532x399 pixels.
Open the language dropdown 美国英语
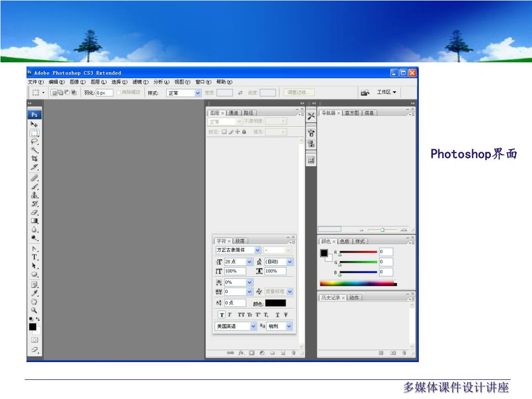(x=235, y=326)
